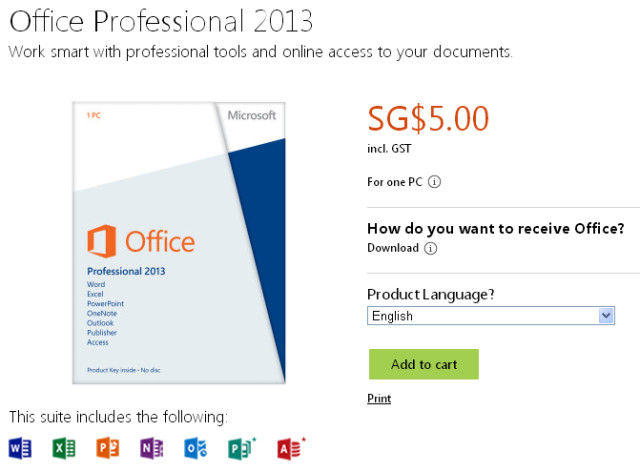Click the Outlook app icon
The height and width of the screenshot is (472, 640).
(196, 448)
